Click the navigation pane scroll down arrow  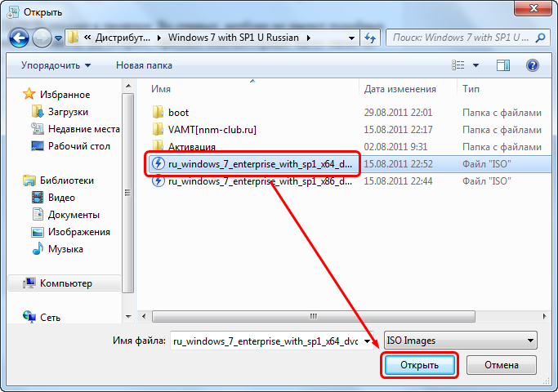point(128,317)
